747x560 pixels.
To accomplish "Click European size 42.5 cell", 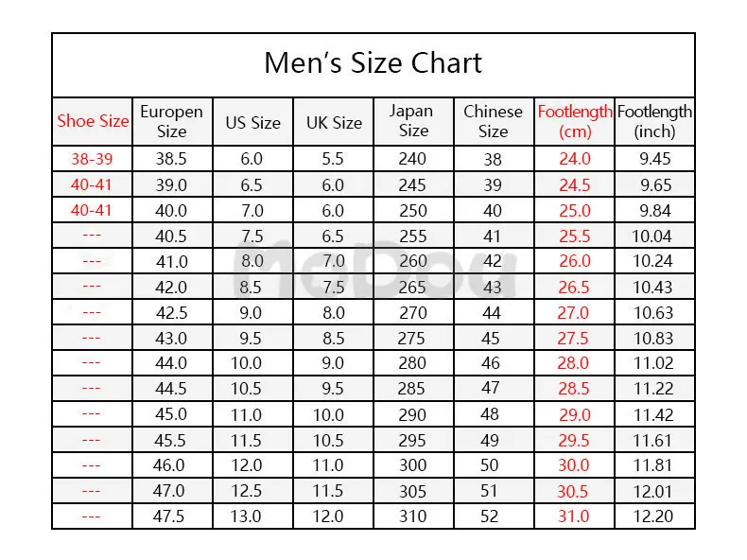I will pos(171,313).
